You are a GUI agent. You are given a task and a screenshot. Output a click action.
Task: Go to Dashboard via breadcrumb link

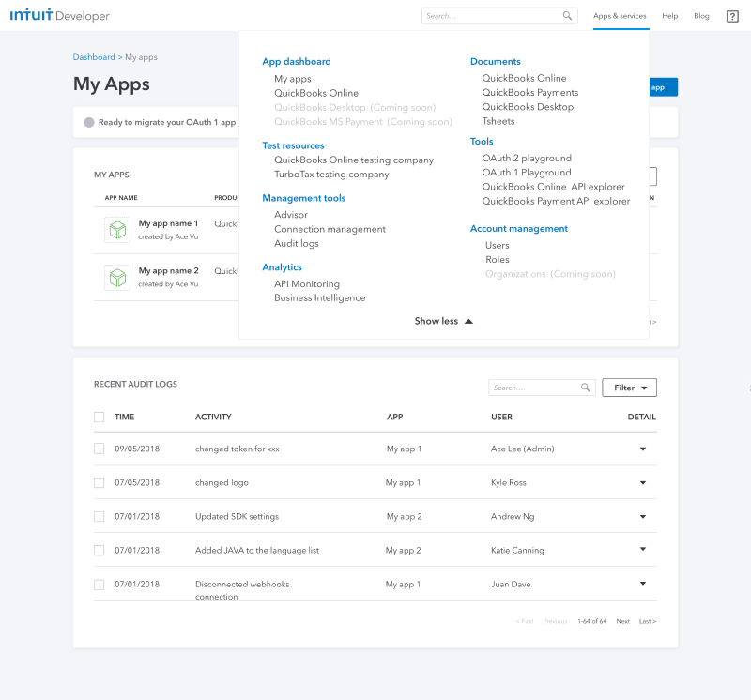[94, 57]
